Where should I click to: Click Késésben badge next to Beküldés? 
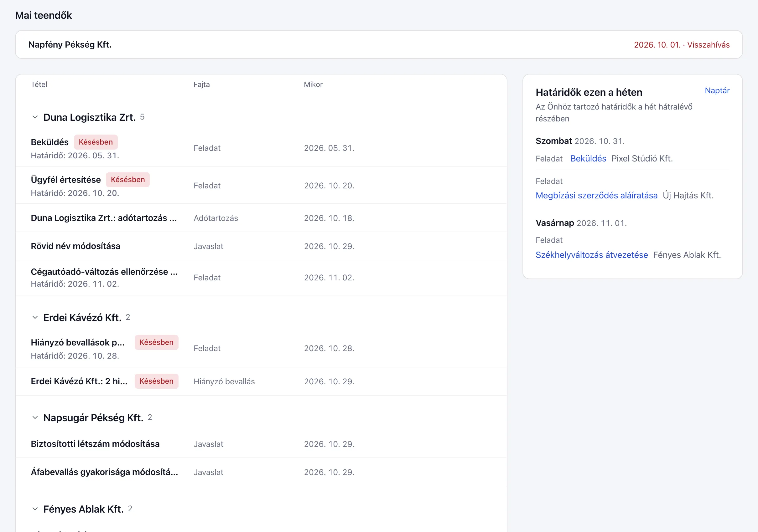[96, 142]
